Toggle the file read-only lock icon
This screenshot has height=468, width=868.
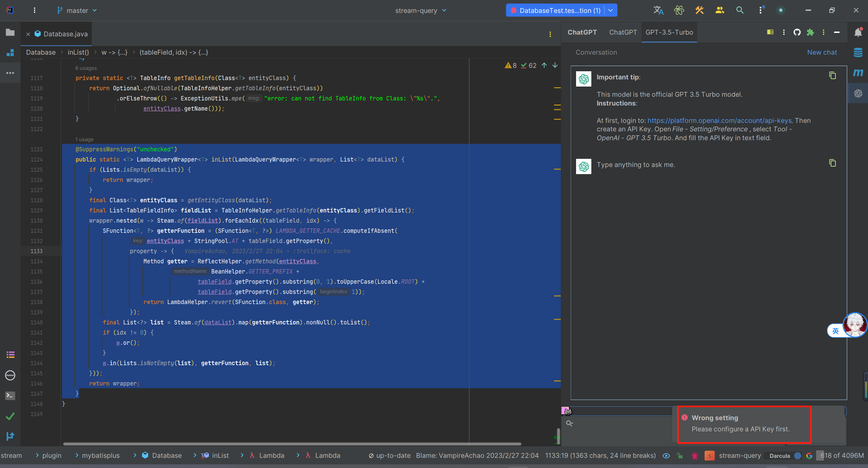coord(680,456)
